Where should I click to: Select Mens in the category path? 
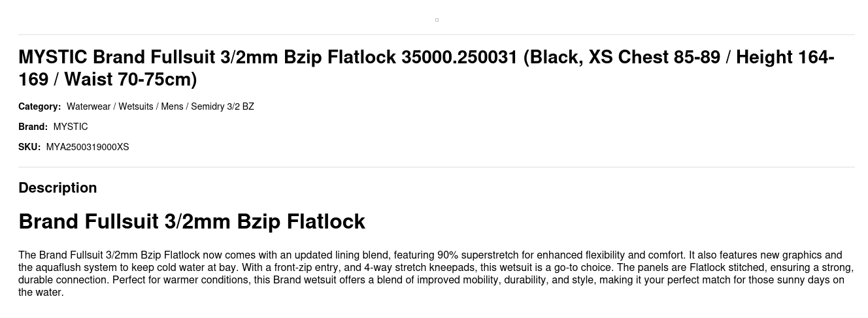(172, 106)
